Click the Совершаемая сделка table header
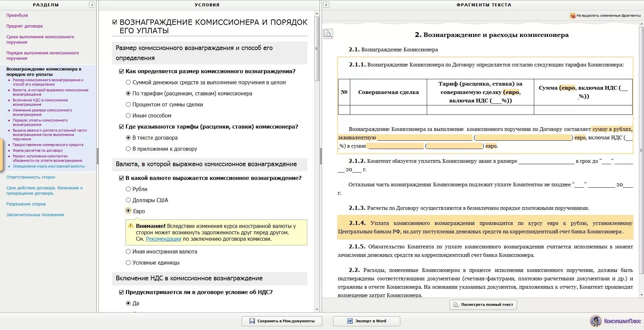Screen dimensions: 644x330 pyautogui.click(x=388, y=92)
